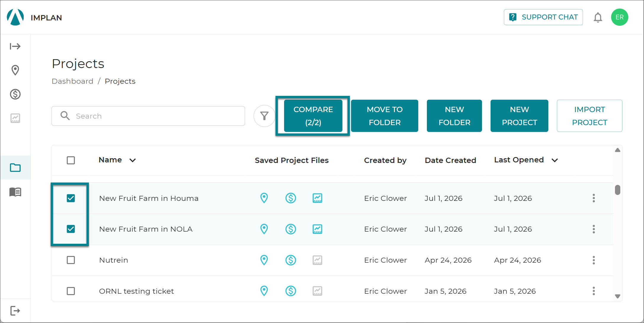The image size is (644, 323).
Task: Open Results file for New Fruit Farm in NOLA
Action: 317,229
